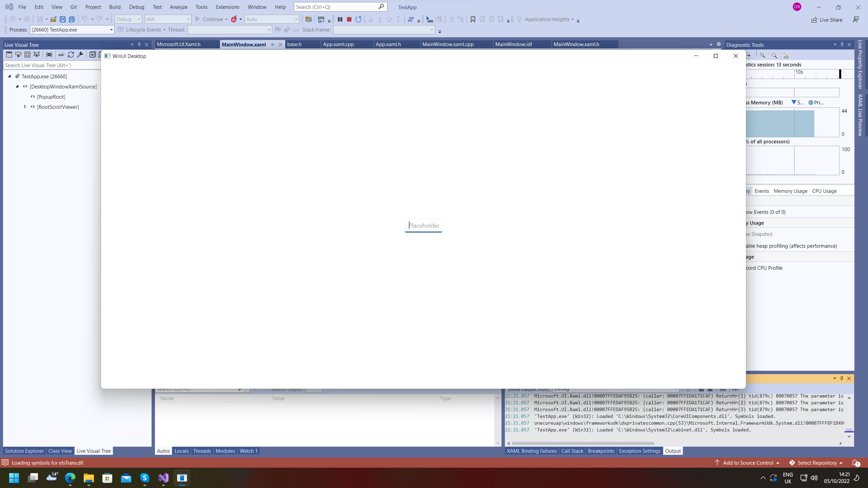
Task: Toggle pin on Live Visual Tree panel
Action: tap(139, 45)
